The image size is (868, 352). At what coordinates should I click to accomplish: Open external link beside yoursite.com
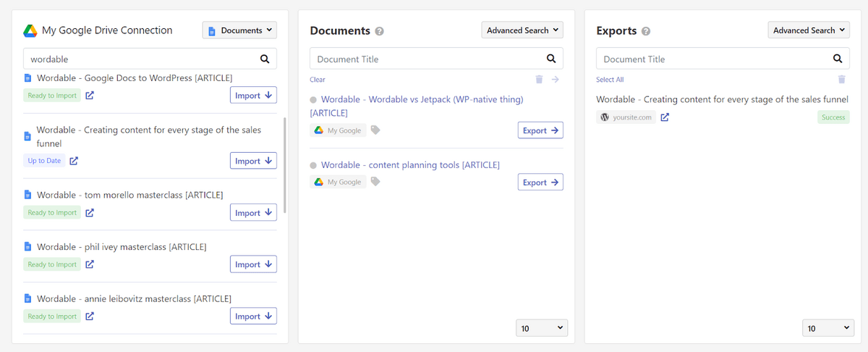coord(665,117)
